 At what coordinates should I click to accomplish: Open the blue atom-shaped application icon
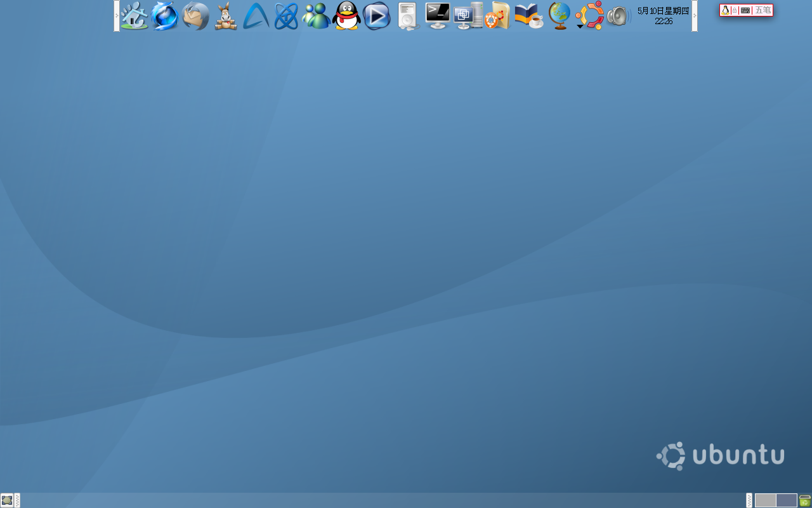286,16
